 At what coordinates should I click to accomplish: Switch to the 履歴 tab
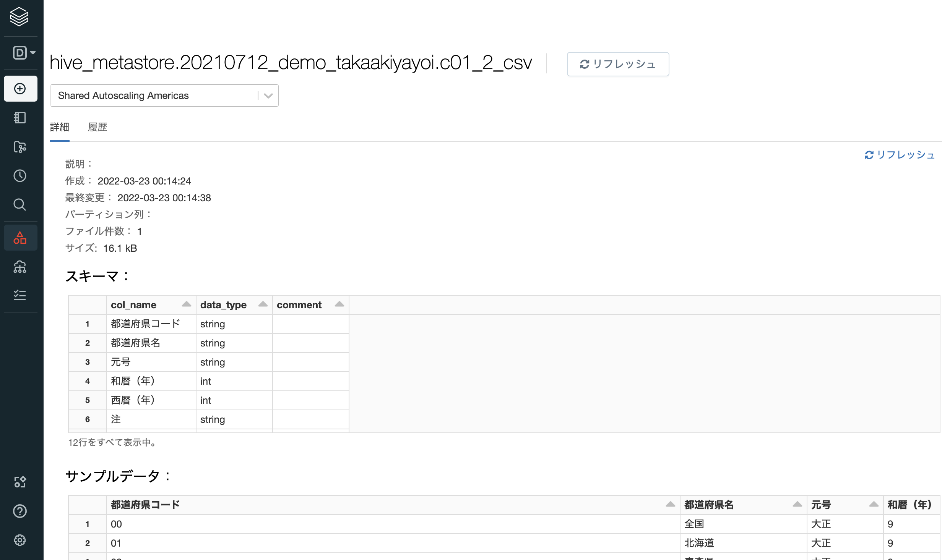(98, 127)
